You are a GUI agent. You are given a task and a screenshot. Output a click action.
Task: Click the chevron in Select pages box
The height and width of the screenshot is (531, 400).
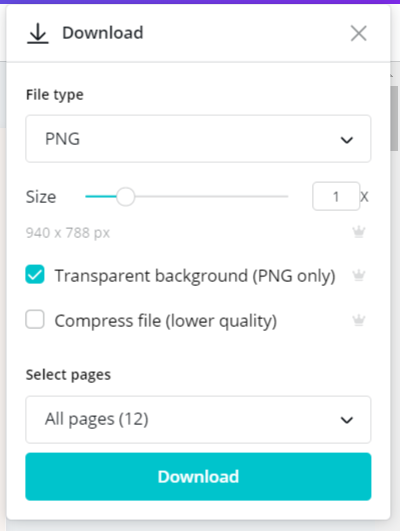pyautogui.click(x=347, y=420)
